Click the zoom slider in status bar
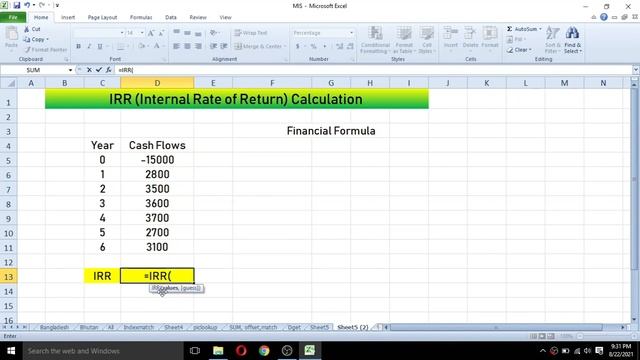640x360 pixels. coord(606,336)
